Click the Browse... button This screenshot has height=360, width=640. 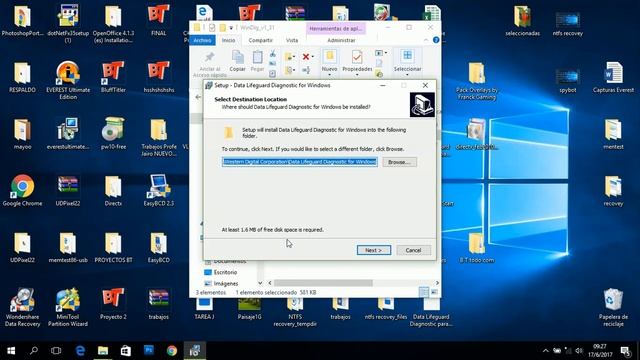[399, 162]
